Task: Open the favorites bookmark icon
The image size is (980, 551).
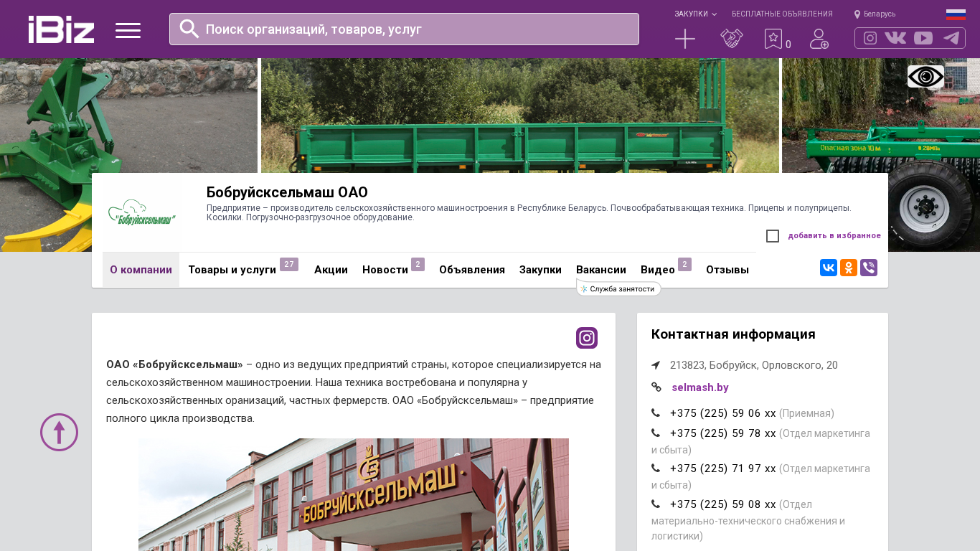Action: [773, 39]
